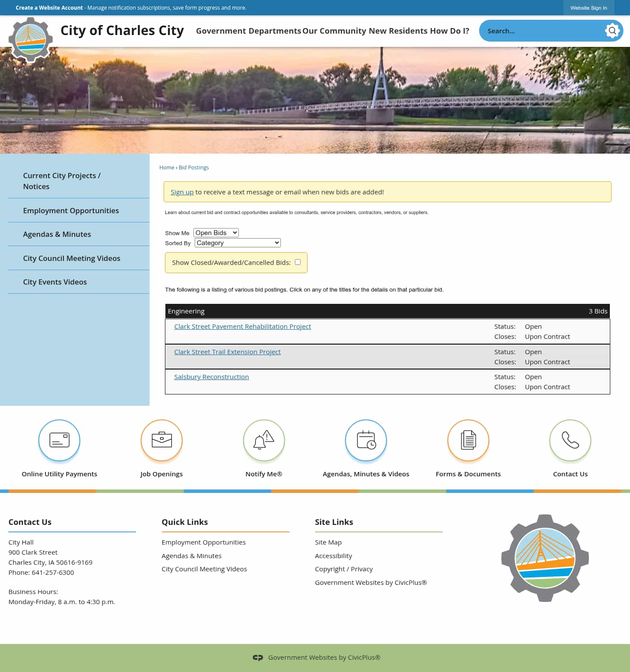Open City Events Videos in sidebar
This screenshot has width=630, height=672.
[79, 282]
